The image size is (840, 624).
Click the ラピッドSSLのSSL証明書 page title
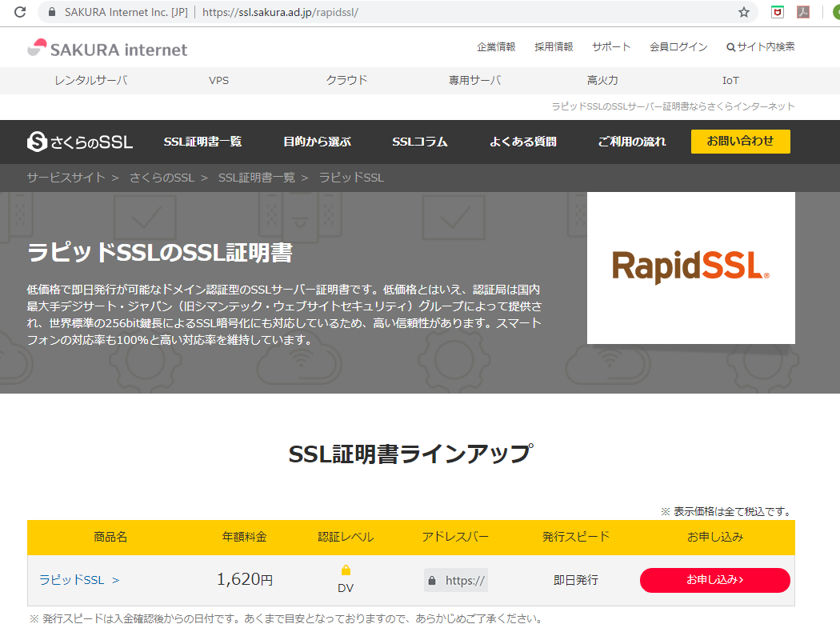point(160,253)
